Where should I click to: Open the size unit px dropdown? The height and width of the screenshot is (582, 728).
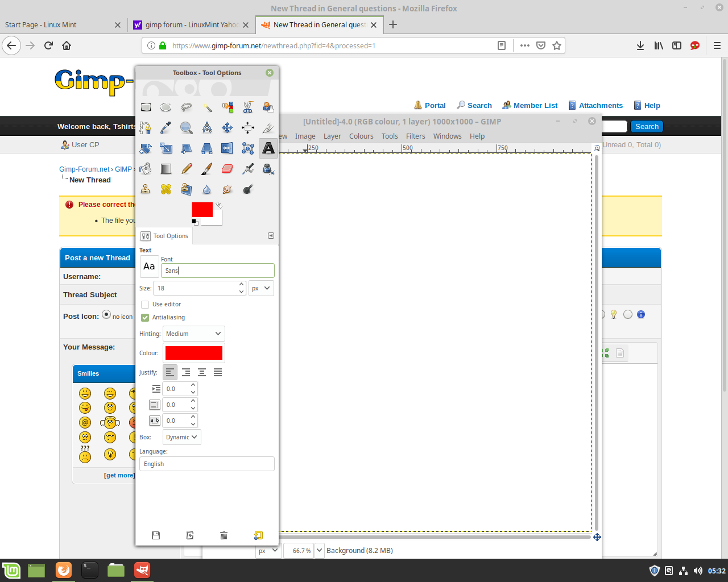pos(261,288)
